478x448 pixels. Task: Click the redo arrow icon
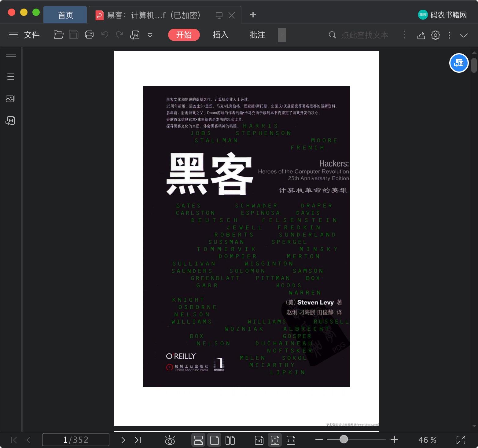[x=119, y=35]
